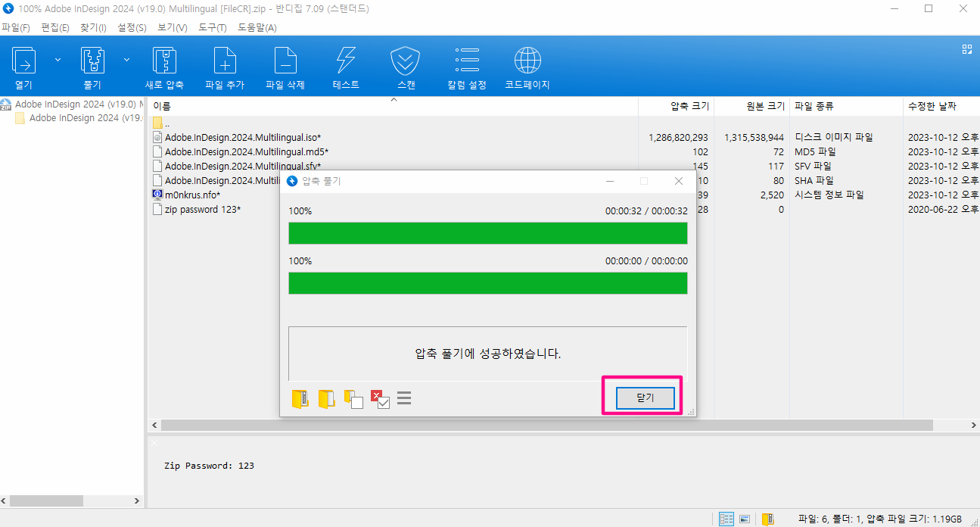
Task: Sort by the 원본 크기 column header
Action: (751, 106)
